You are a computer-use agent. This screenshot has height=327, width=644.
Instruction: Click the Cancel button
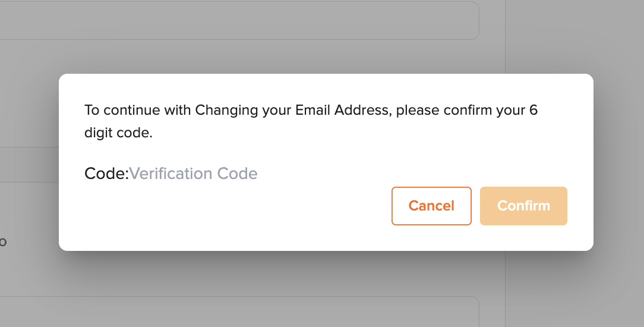[431, 206]
